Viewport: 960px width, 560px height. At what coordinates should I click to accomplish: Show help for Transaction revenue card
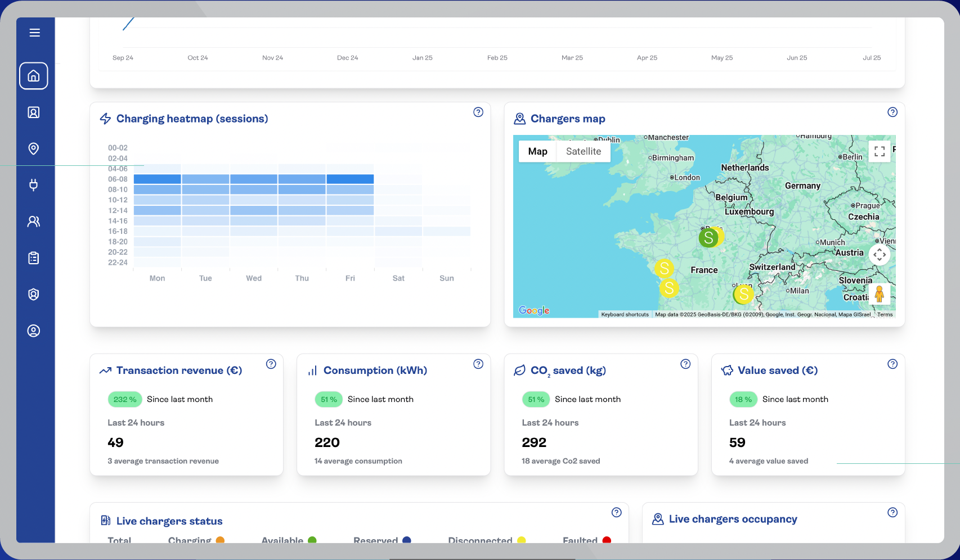(271, 364)
